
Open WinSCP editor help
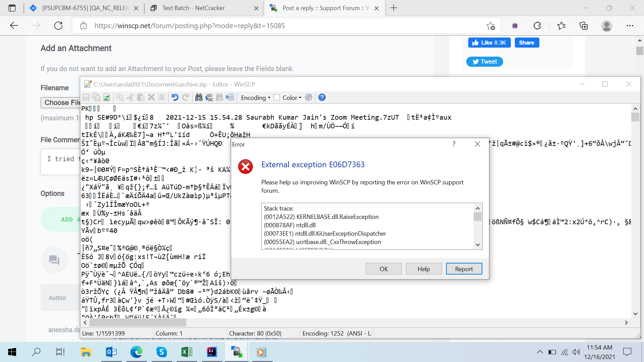pyautogui.click(x=322, y=97)
